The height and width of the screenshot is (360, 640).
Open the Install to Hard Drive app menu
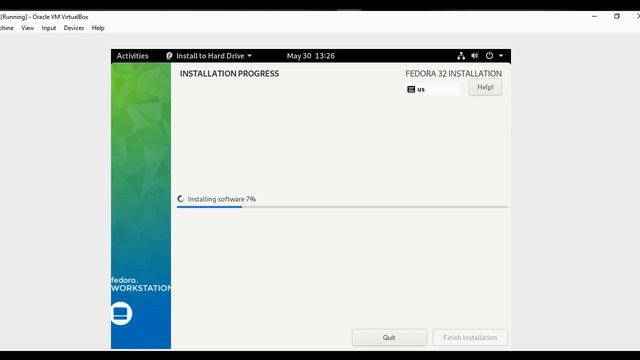[x=209, y=56]
